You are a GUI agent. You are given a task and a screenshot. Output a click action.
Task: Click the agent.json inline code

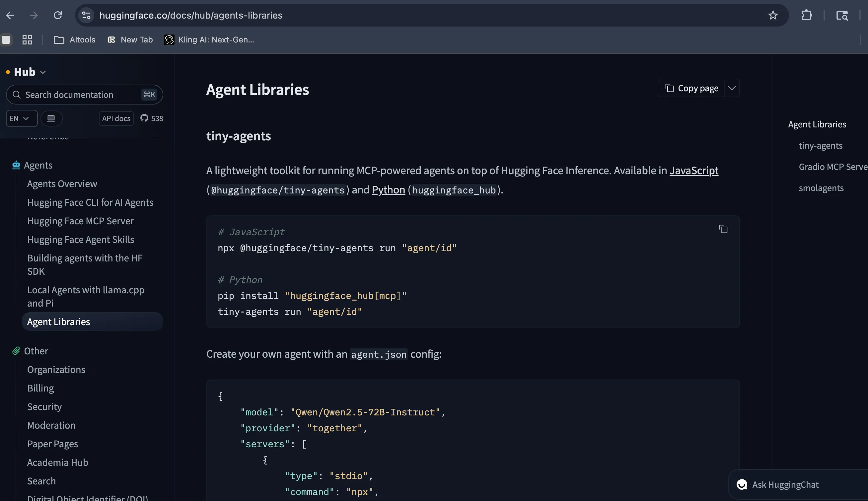coord(379,354)
